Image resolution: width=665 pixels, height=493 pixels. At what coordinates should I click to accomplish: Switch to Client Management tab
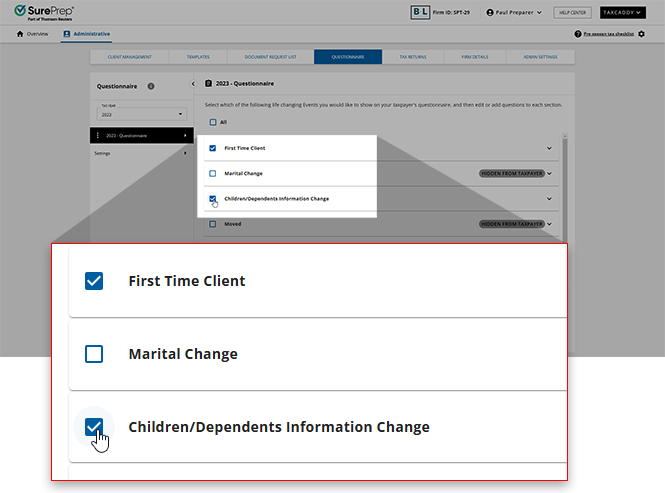click(129, 57)
